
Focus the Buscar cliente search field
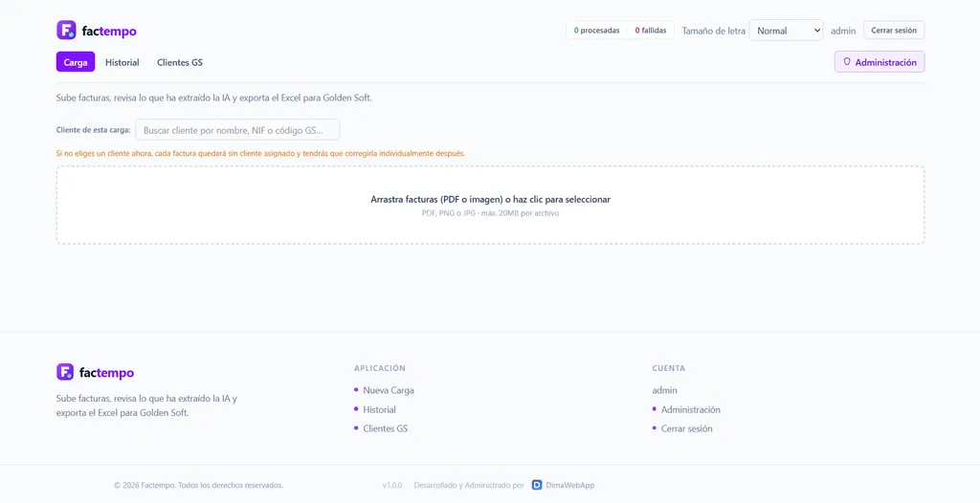237,130
